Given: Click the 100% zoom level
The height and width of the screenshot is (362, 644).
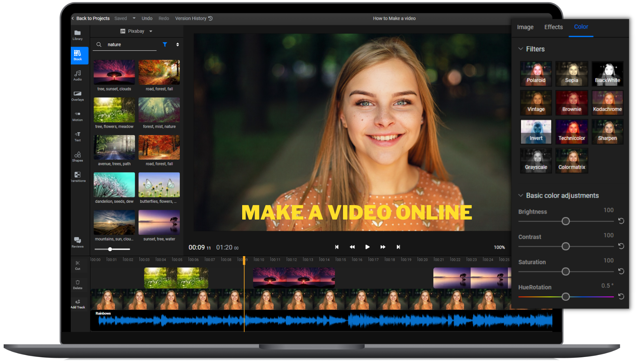Looking at the screenshot, I should point(499,247).
